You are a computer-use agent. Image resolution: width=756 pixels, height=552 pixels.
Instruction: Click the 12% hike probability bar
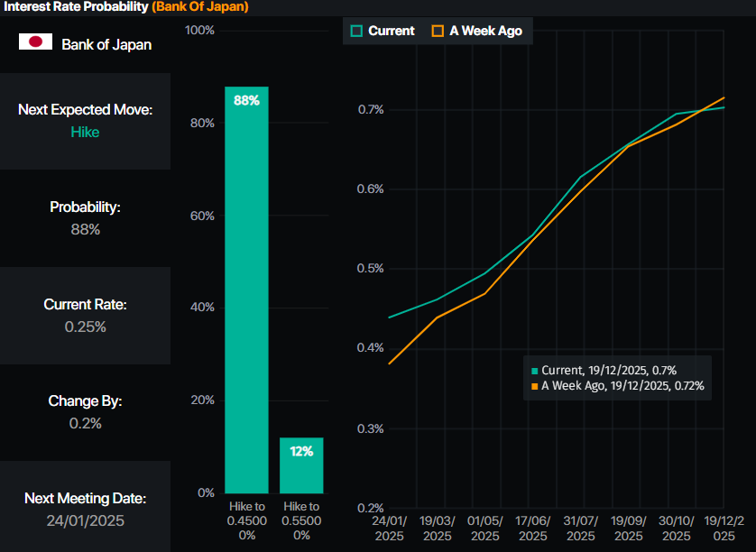click(x=301, y=465)
